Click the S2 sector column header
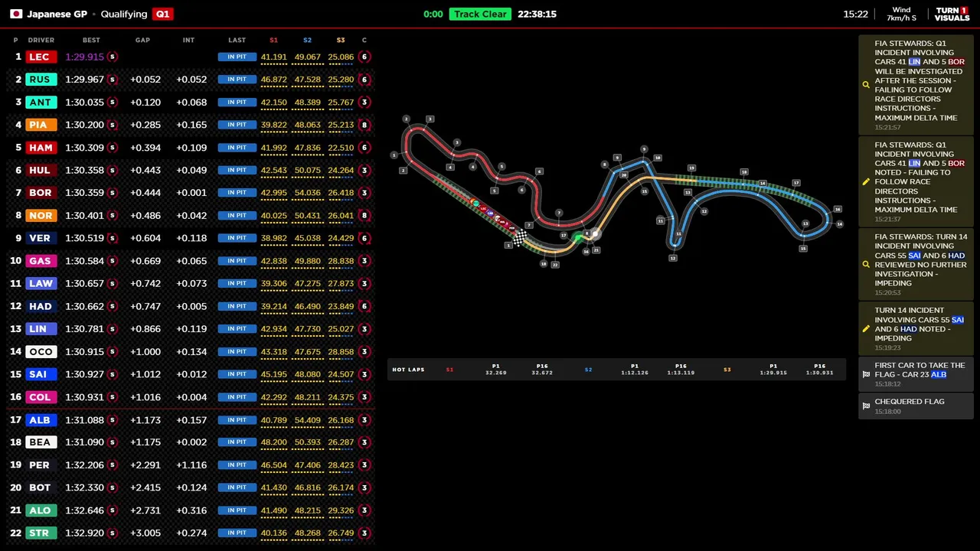 [x=307, y=40]
